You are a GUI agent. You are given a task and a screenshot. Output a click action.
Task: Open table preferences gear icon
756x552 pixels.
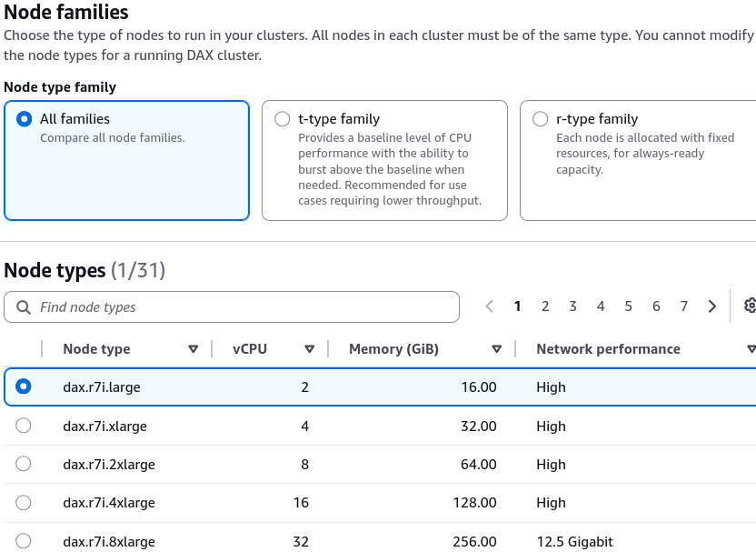click(x=750, y=306)
